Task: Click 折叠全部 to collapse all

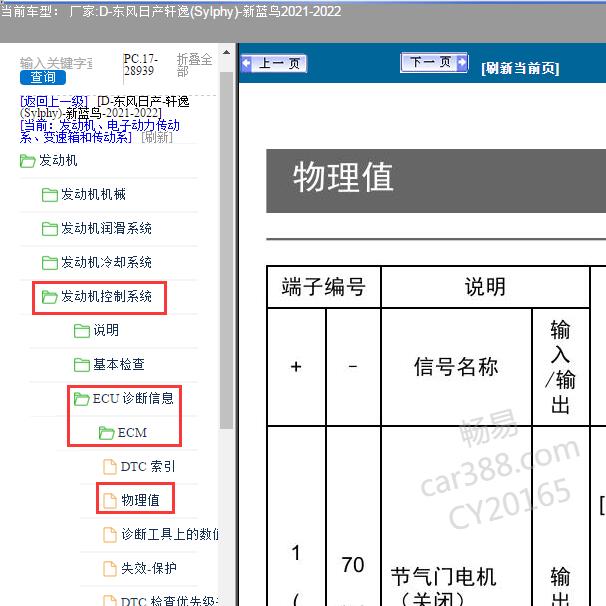Action: click(x=194, y=65)
